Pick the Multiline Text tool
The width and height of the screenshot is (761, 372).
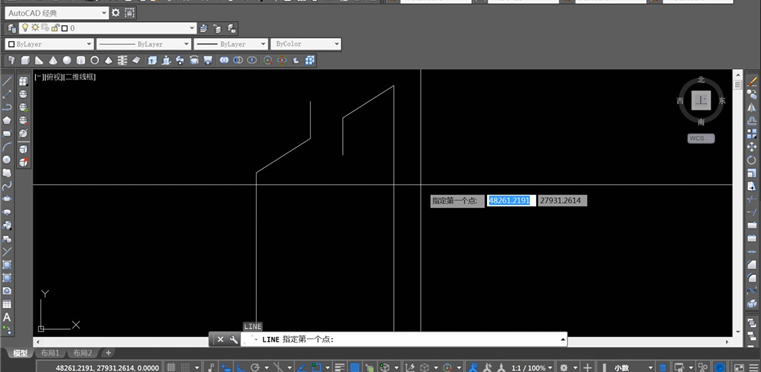[x=7, y=317]
